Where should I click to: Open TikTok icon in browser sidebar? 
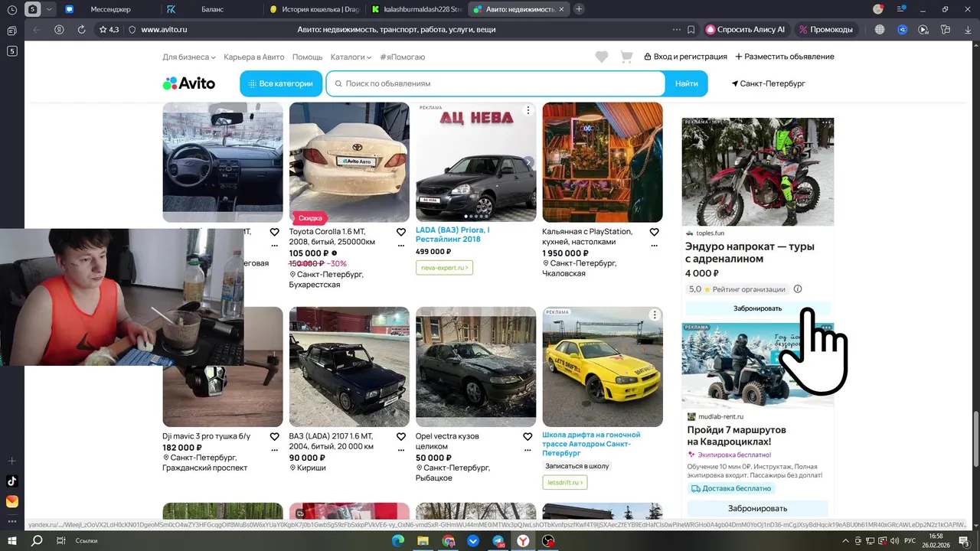tap(11, 481)
